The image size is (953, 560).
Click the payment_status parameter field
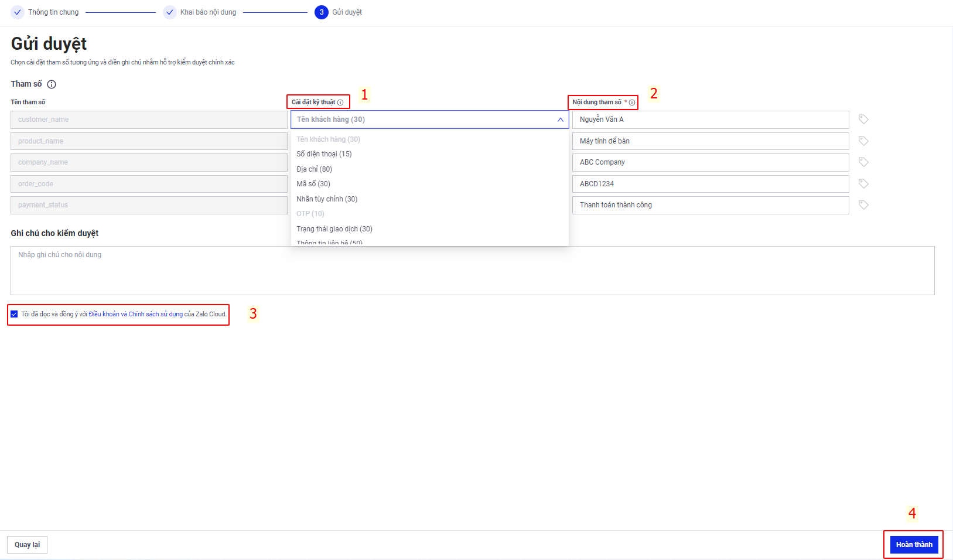[149, 205]
